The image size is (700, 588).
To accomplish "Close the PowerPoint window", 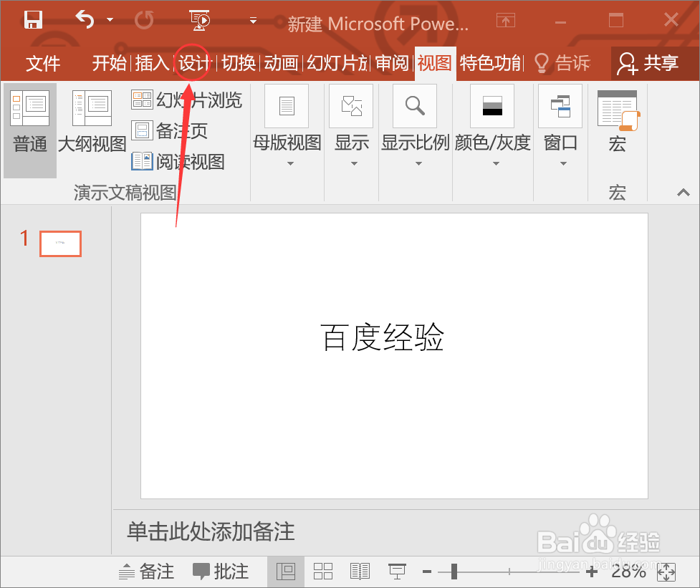I will (x=671, y=20).
